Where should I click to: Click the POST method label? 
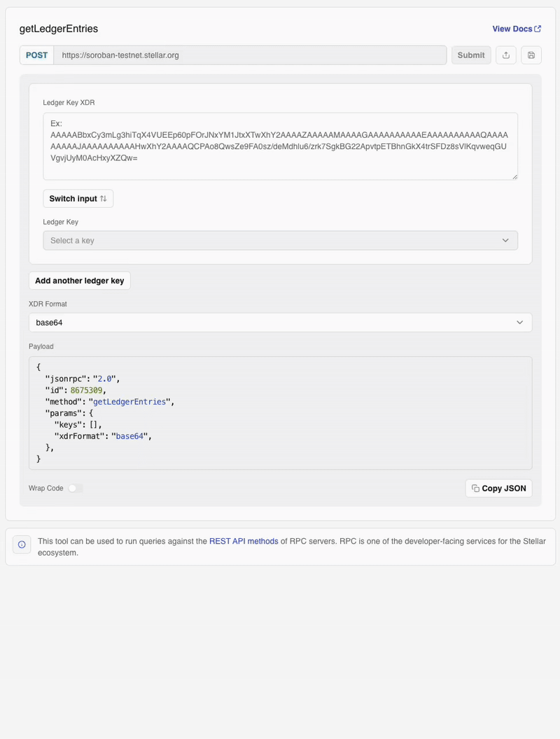pos(36,55)
